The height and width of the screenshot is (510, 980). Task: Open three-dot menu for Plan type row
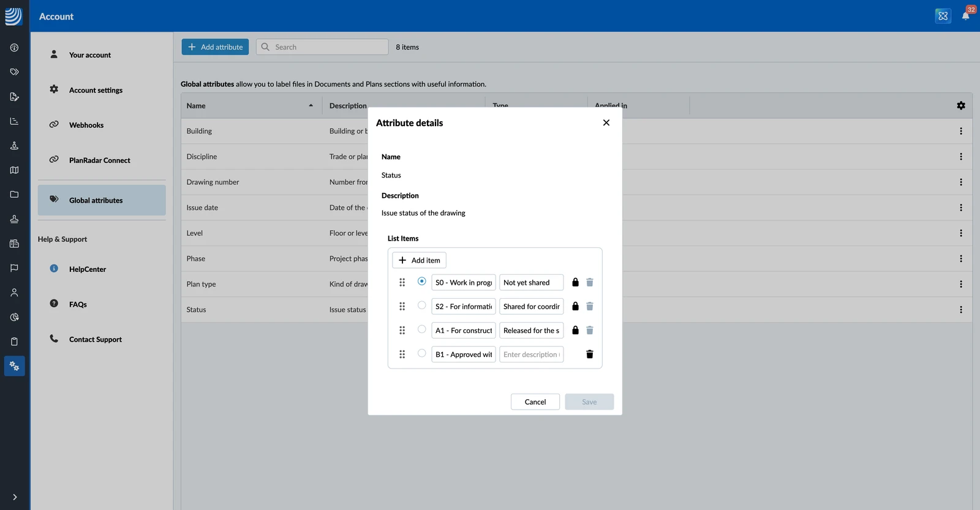(961, 284)
